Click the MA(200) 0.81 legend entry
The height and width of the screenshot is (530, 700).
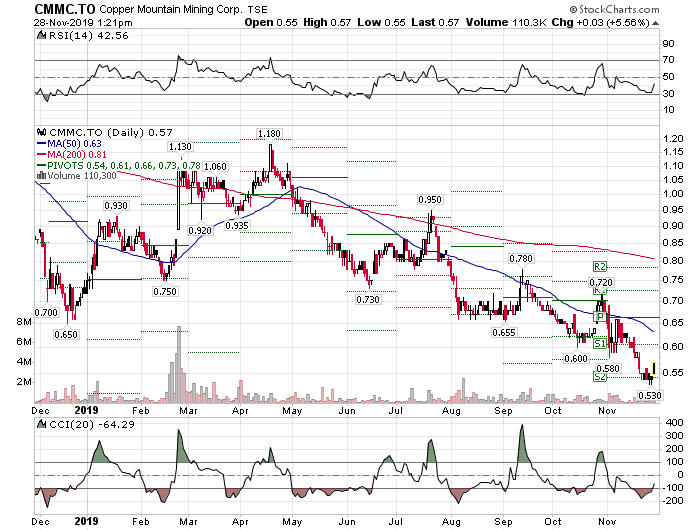(72, 154)
